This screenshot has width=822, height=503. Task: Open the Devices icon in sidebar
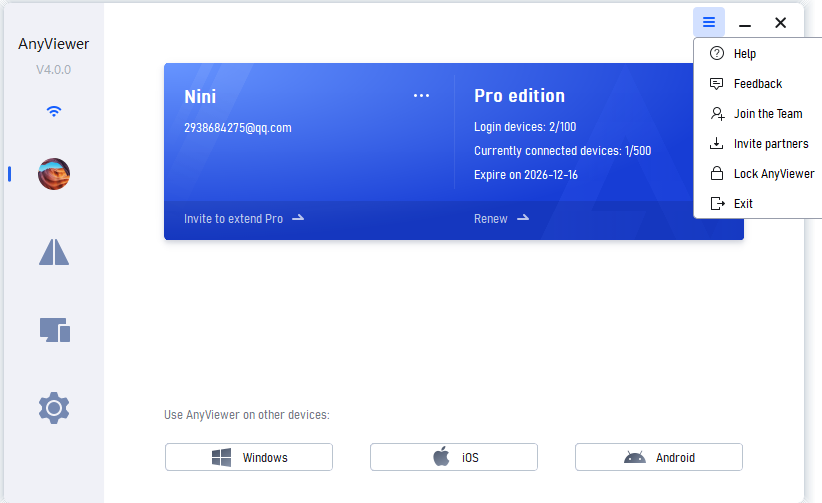pos(55,330)
